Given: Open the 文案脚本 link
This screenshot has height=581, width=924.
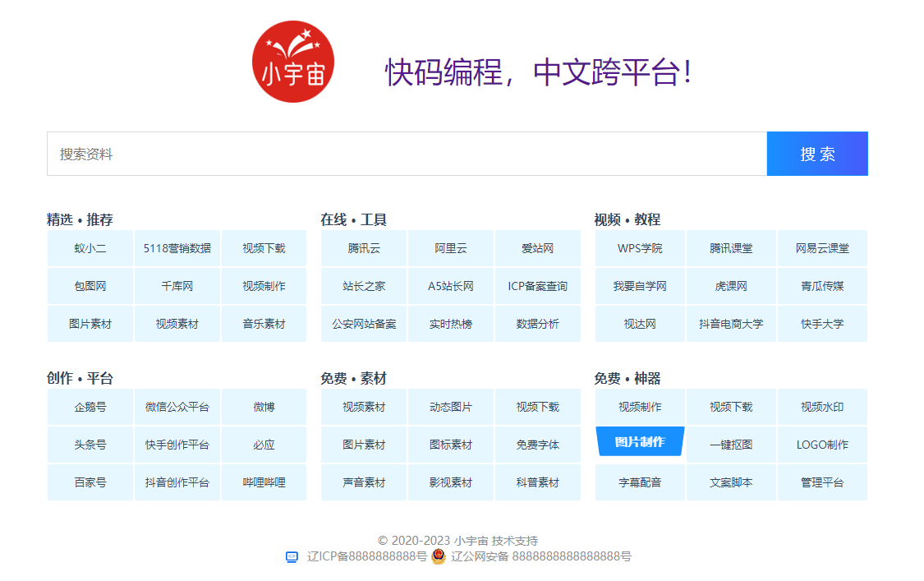Looking at the screenshot, I should pos(731,482).
